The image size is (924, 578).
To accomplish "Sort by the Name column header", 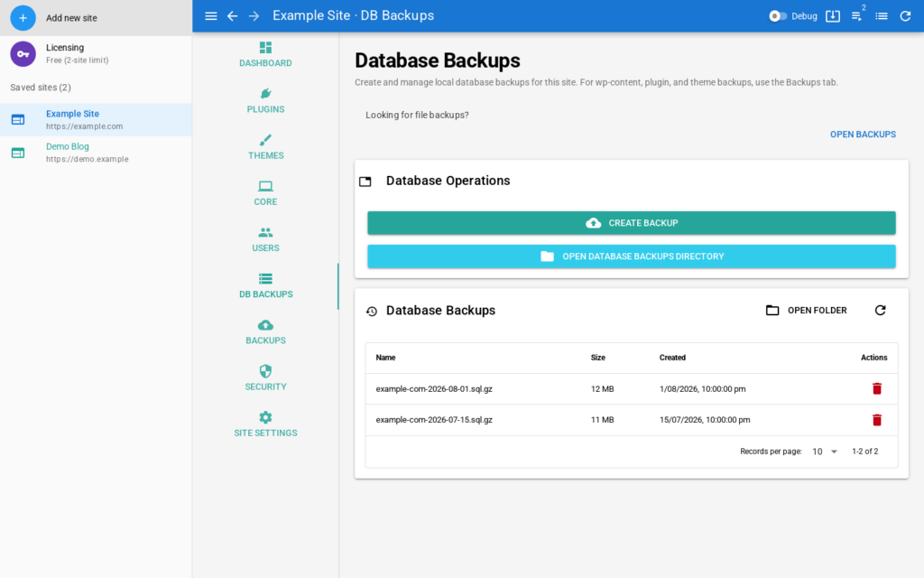I will 385,358.
